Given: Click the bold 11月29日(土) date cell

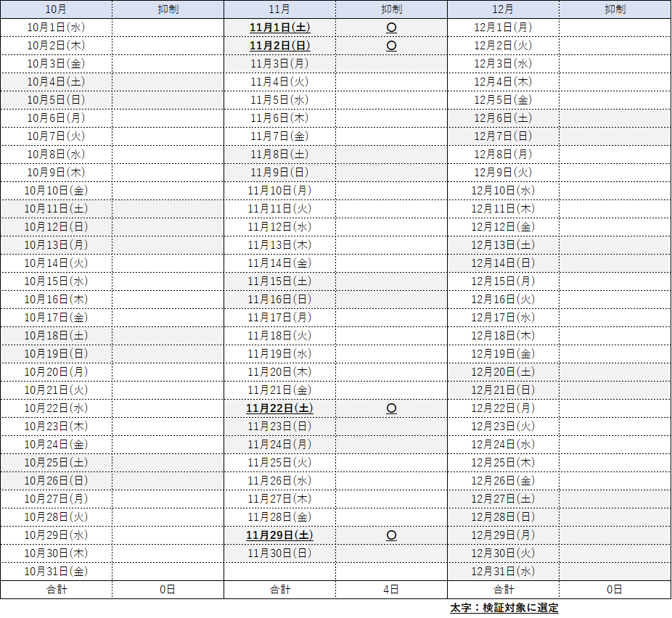Looking at the screenshot, I should [x=279, y=535].
